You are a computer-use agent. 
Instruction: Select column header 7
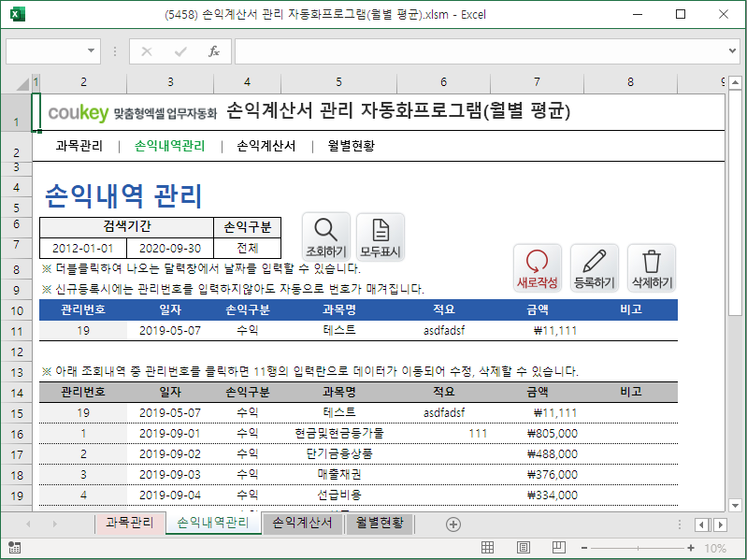tap(537, 82)
